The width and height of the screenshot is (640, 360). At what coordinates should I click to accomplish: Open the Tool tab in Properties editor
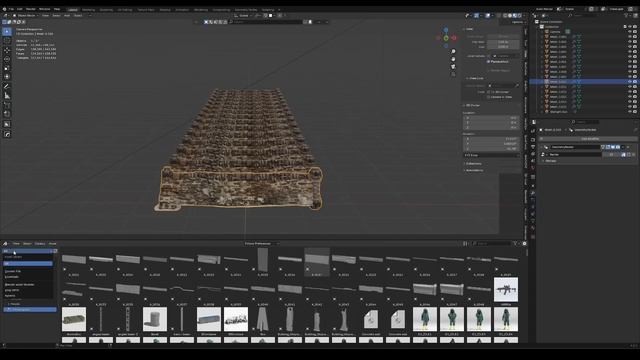pos(533,131)
